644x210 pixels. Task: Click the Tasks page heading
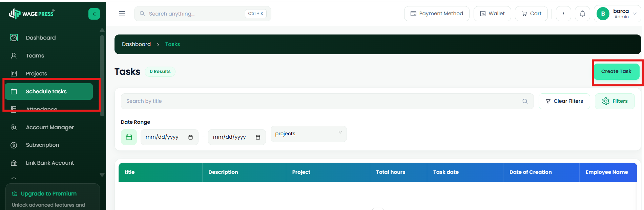point(127,72)
